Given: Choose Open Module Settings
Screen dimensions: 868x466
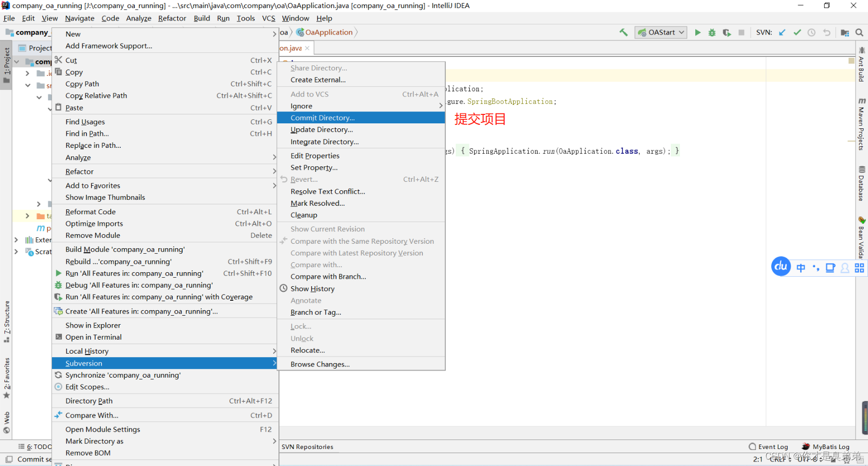Looking at the screenshot, I should (165, 429).
